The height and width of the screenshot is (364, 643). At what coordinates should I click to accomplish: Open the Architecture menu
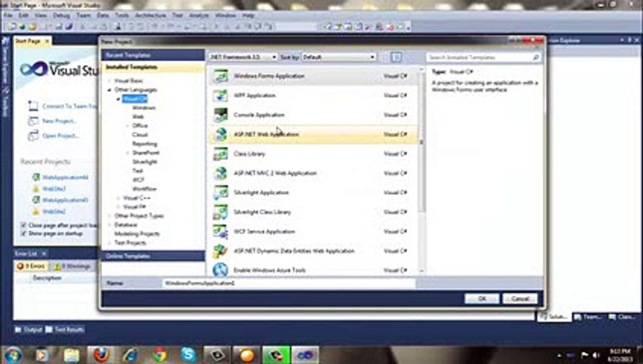tap(151, 15)
